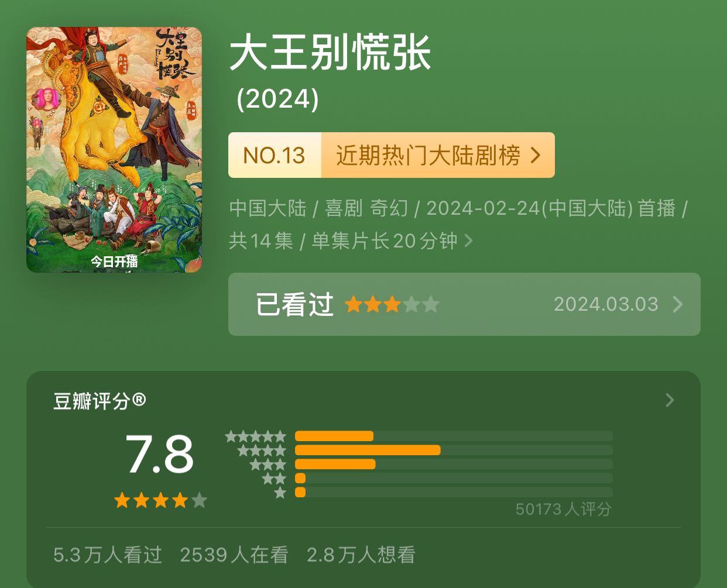Expand details chevron after 单集片长20分钟
The image size is (727, 588).
pyautogui.click(x=468, y=240)
